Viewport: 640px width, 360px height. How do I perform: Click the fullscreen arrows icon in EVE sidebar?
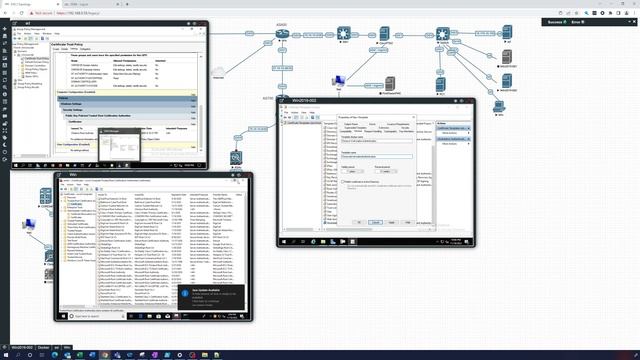5,130
